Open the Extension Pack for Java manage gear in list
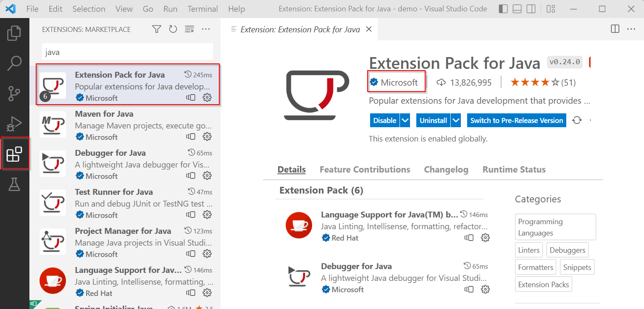Viewport: 644px width, 309px height. coord(207,98)
